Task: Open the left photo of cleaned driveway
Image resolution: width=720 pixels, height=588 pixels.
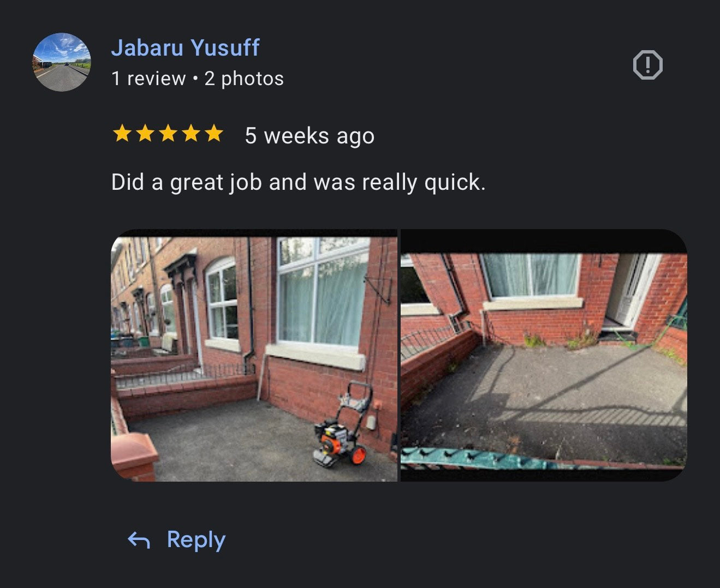Action: click(254, 355)
